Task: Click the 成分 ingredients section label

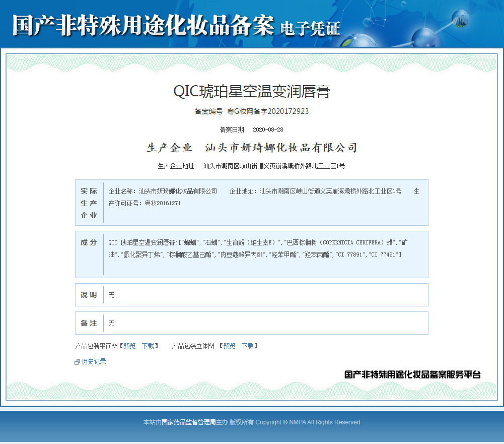Action: click(89, 242)
